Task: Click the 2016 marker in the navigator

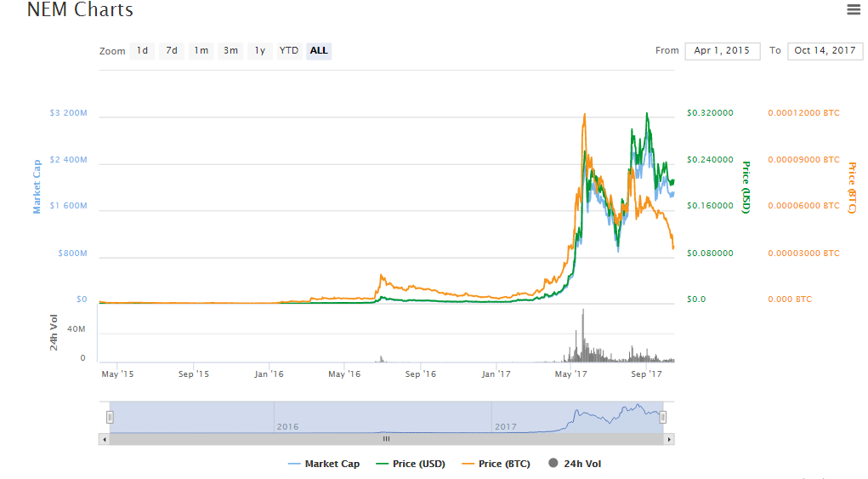Action: [x=287, y=427]
